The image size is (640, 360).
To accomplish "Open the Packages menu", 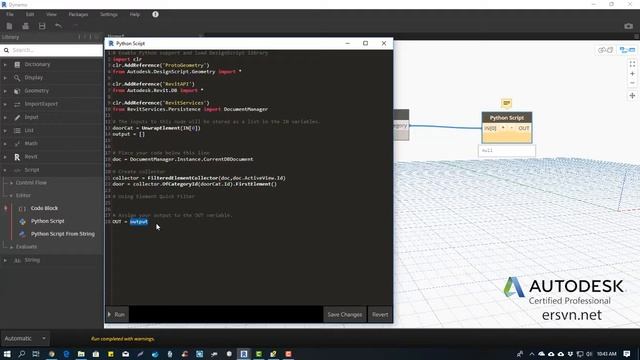I will [78, 14].
